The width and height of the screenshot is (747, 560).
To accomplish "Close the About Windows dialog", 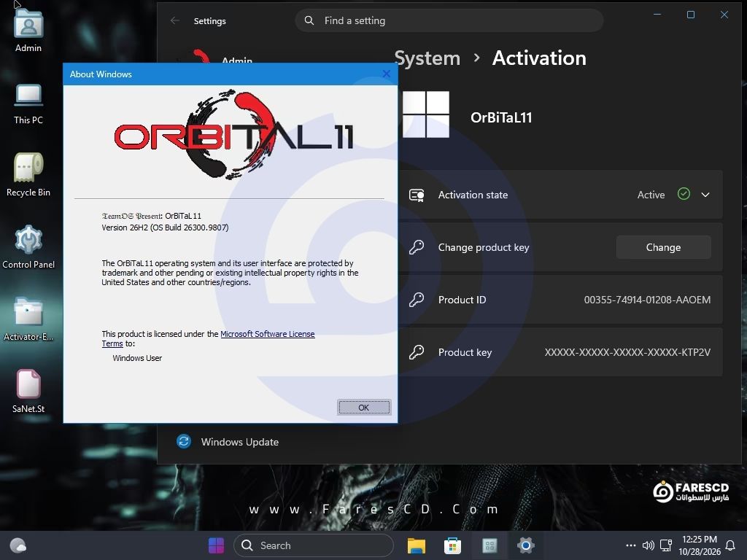I will 387,74.
